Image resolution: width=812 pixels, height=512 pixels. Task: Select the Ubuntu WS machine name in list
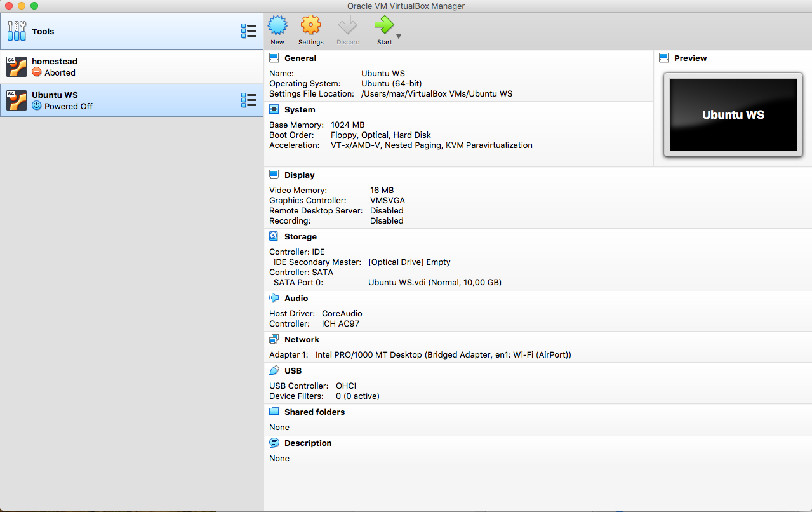[55, 95]
